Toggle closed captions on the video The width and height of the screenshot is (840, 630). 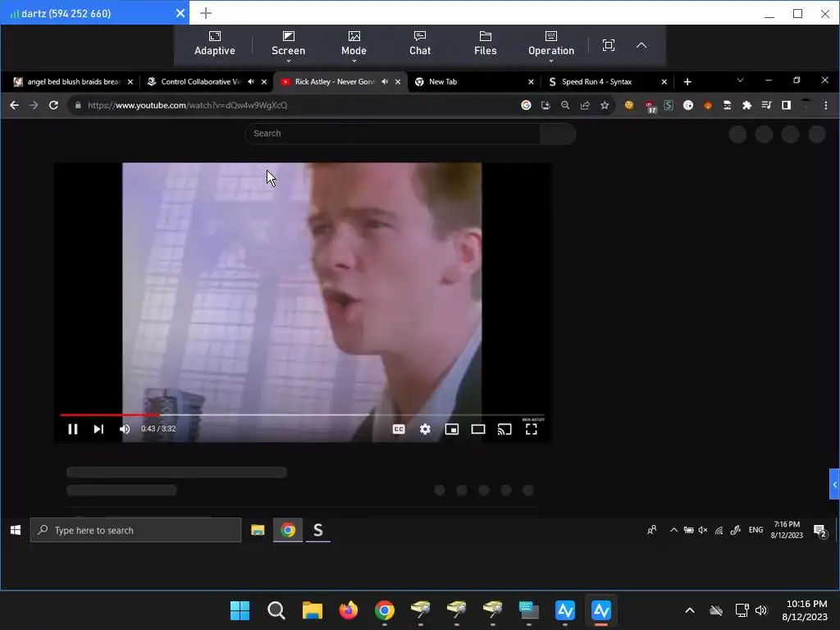pos(399,429)
